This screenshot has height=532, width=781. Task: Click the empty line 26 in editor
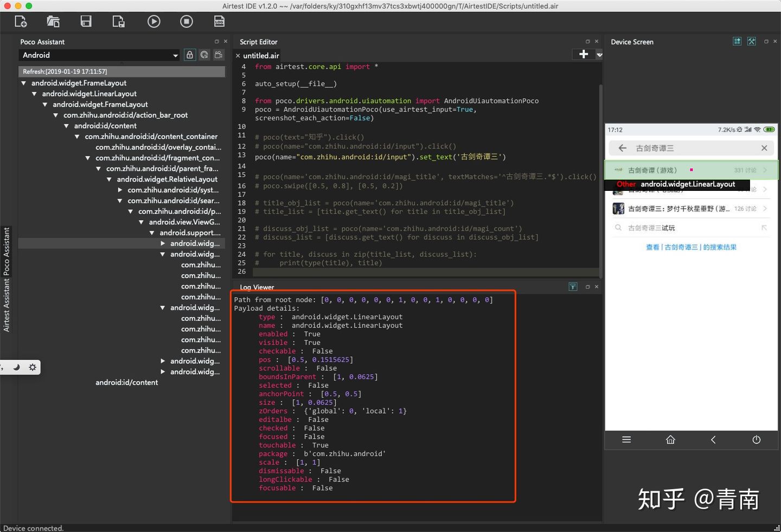(x=426, y=272)
